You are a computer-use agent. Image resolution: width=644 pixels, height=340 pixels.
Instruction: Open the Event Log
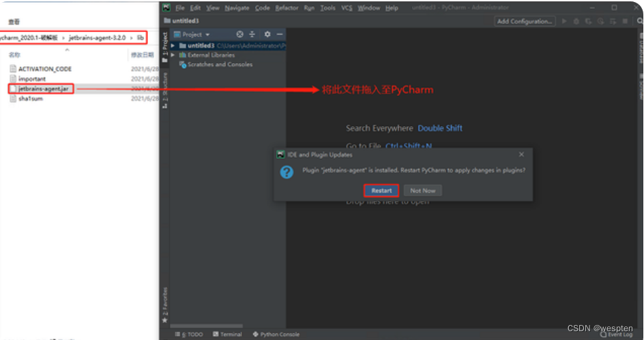[x=617, y=335]
